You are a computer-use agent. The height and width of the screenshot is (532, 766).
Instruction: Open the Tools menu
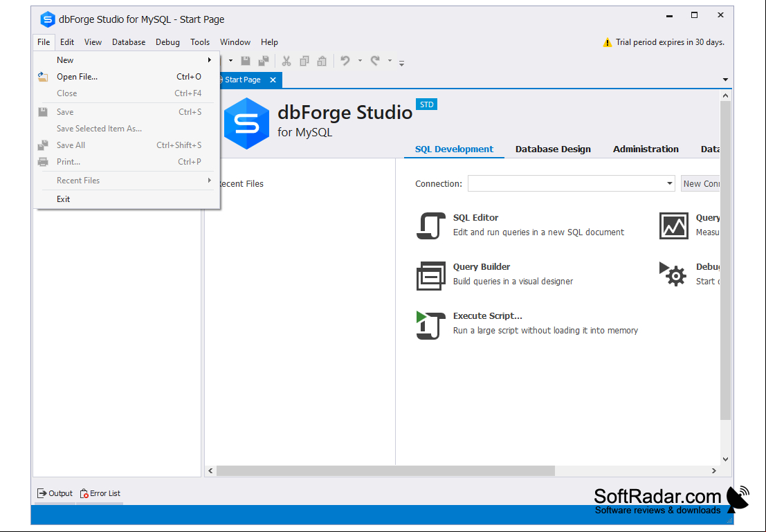tap(200, 42)
